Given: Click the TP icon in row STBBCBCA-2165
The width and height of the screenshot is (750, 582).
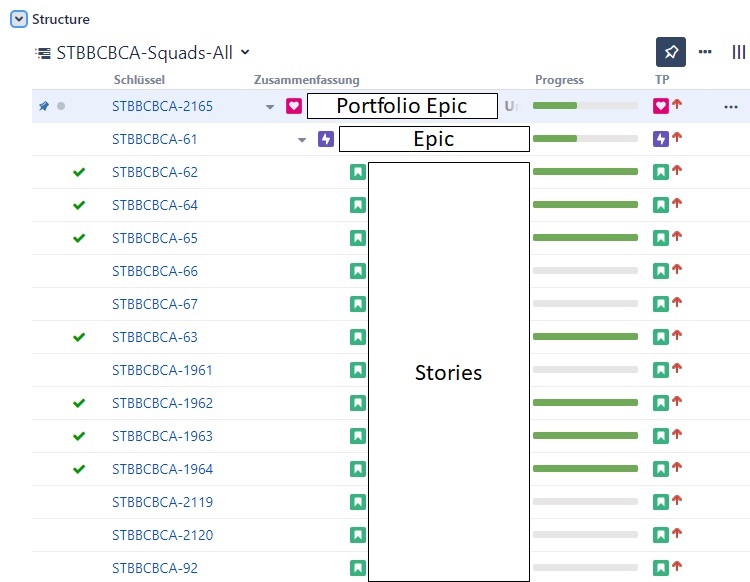Looking at the screenshot, I should click(x=661, y=106).
